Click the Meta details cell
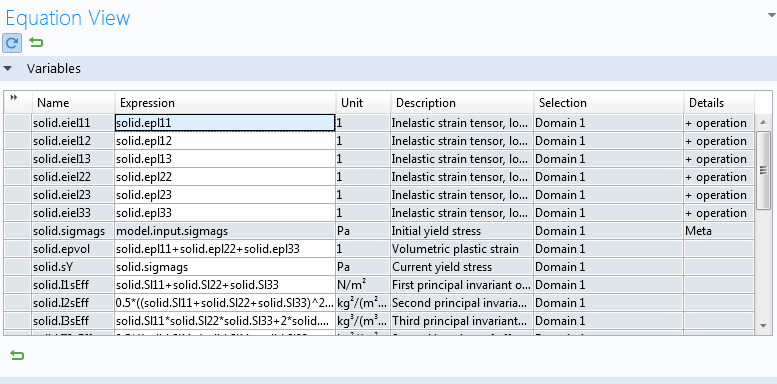The image size is (777, 384). (x=719, y=231)
